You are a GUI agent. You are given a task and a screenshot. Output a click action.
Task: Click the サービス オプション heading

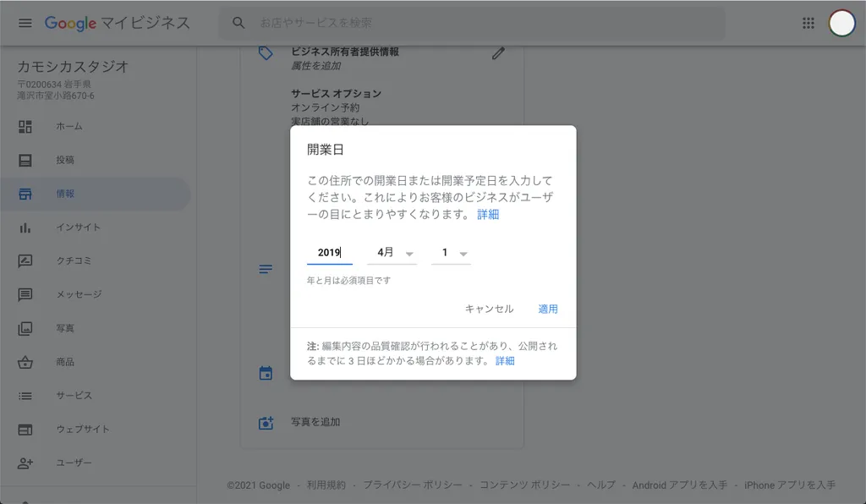click(337, 94)
